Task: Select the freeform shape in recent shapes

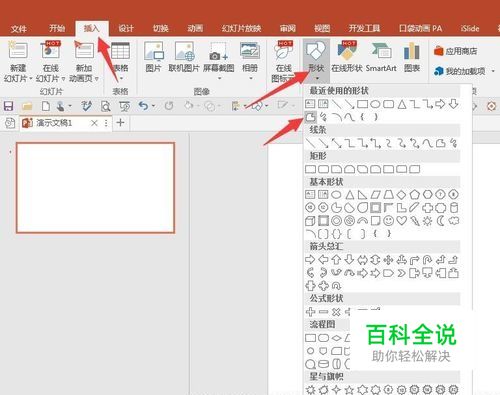Action: click(x=310, y=117)
